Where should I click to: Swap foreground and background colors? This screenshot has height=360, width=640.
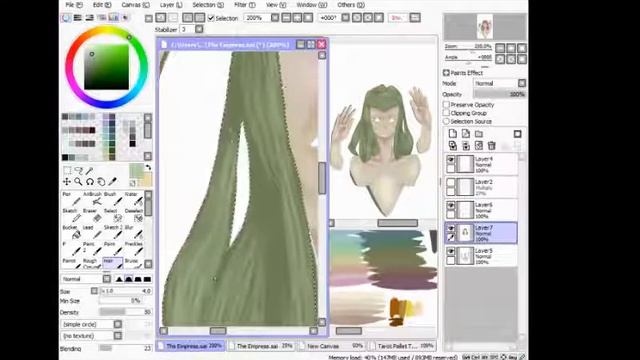pyautogui.click(x=148, y=167)
